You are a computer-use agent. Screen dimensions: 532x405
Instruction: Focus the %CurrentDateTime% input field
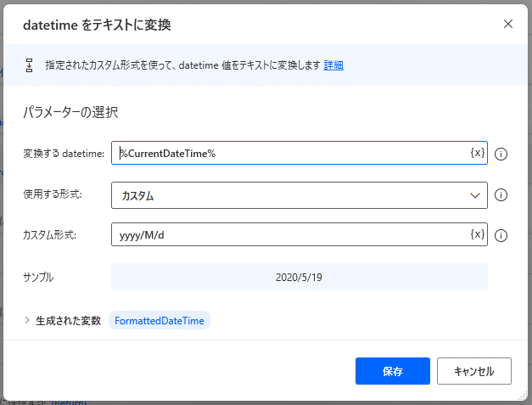[x=290, y=153]
